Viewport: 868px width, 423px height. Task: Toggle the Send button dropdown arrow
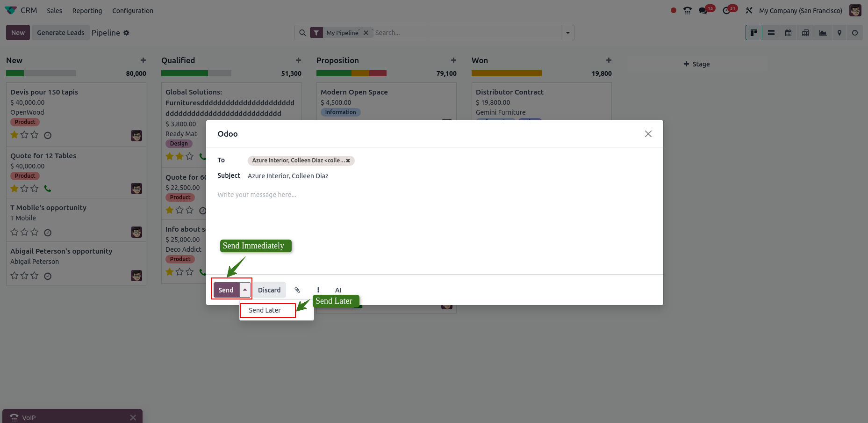245,290
